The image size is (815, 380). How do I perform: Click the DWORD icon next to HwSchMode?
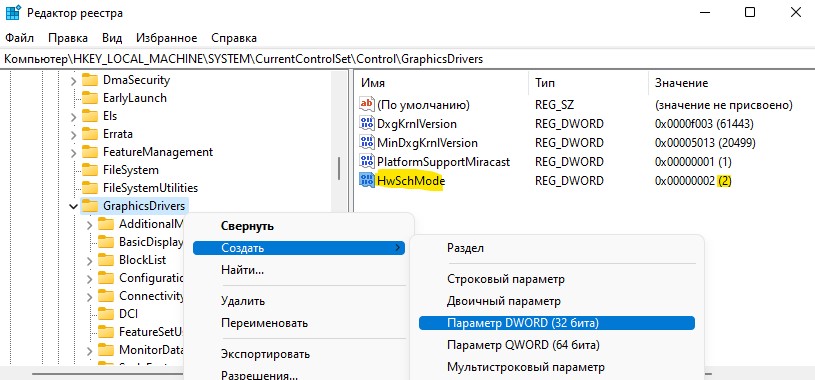pos(367,180)
